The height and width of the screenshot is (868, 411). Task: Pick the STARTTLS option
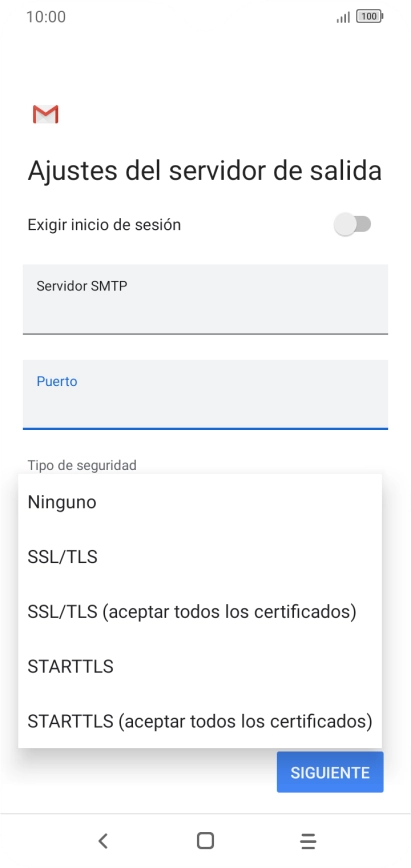200,666
